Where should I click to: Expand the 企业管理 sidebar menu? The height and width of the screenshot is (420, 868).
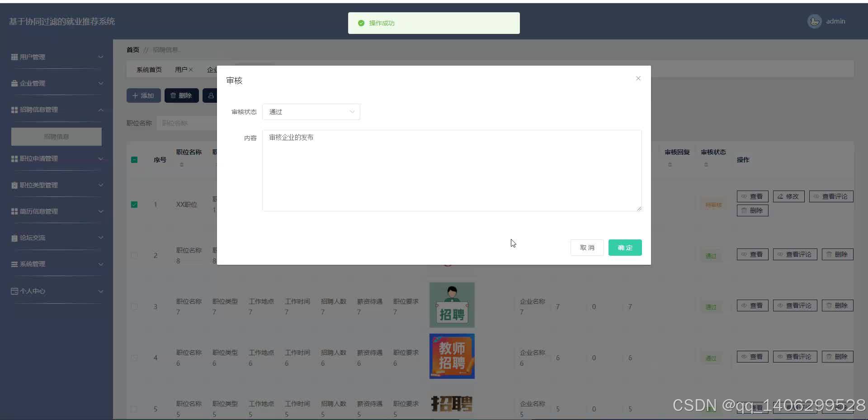click(57, 83)
